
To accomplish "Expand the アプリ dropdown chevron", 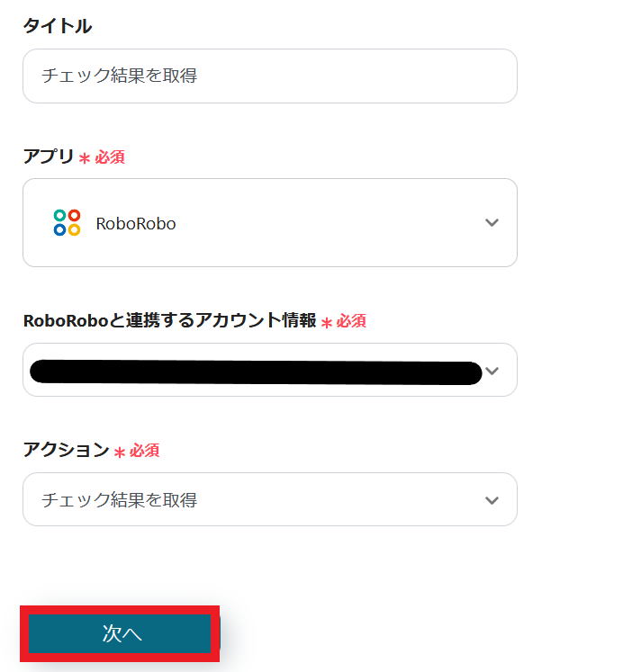I will 492,223.
